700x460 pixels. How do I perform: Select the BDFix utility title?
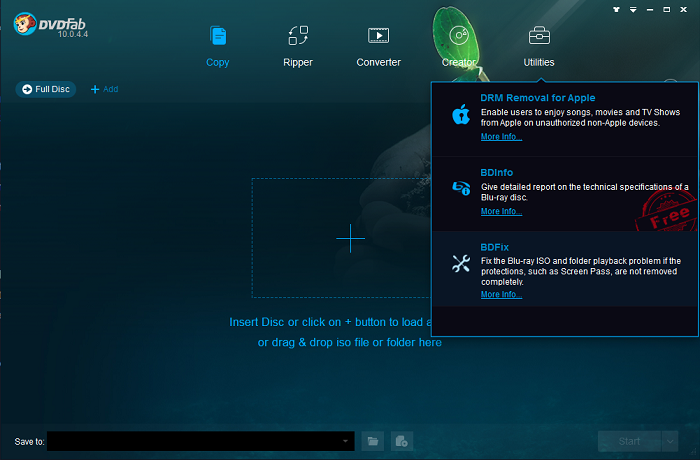[x=494, y=247]
